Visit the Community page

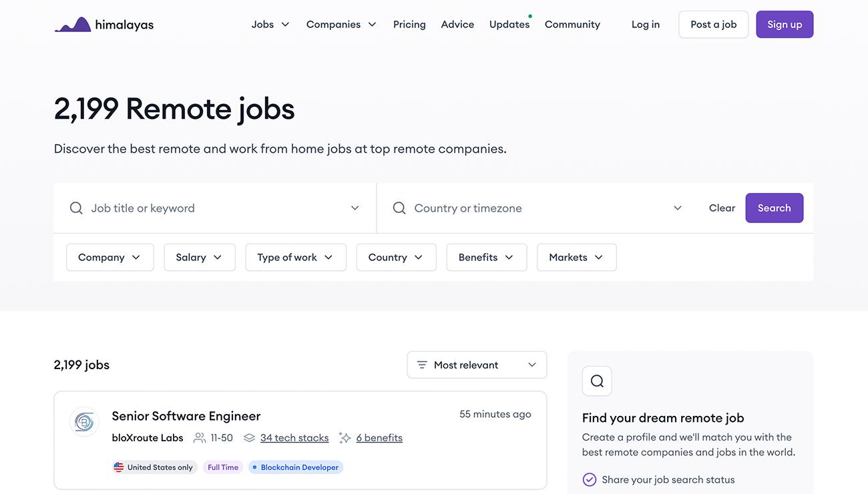(x=572, y=25)
